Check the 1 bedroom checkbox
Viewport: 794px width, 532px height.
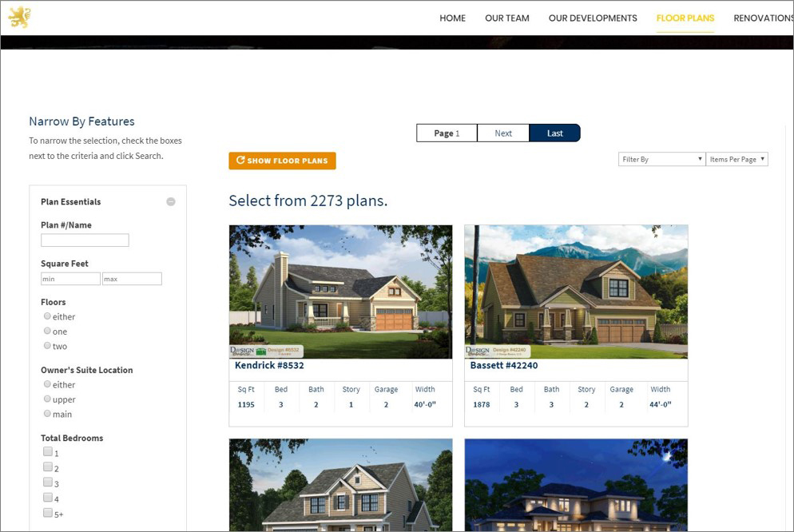click(x=48, y=451)
